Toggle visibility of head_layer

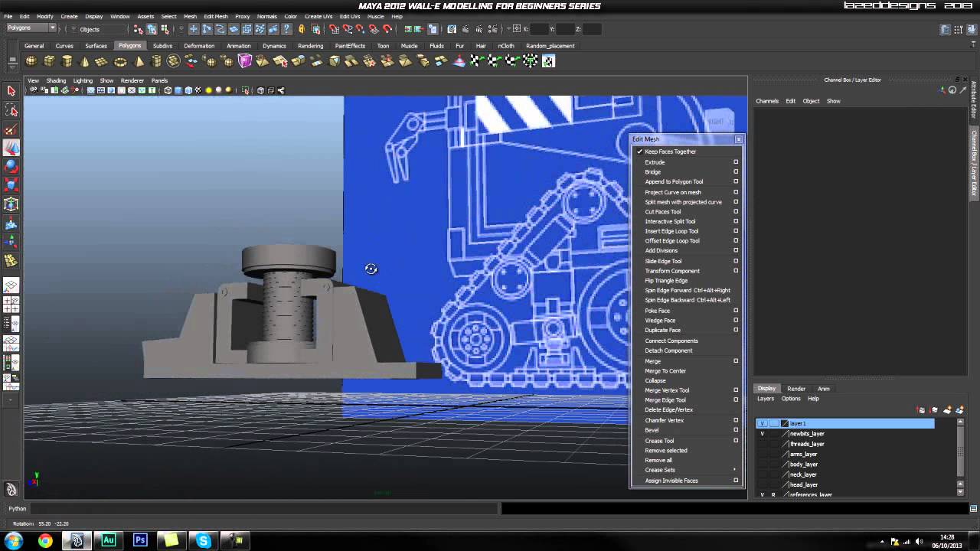(762, 484)
